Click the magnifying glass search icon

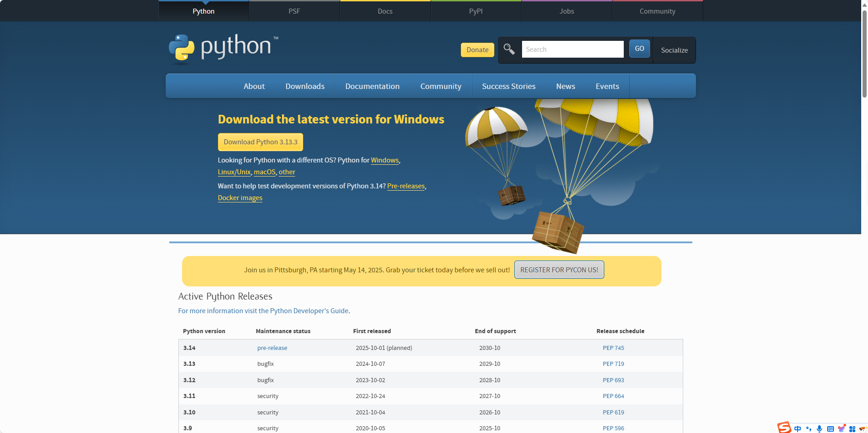pyautogui.click(x=508, y=49)
